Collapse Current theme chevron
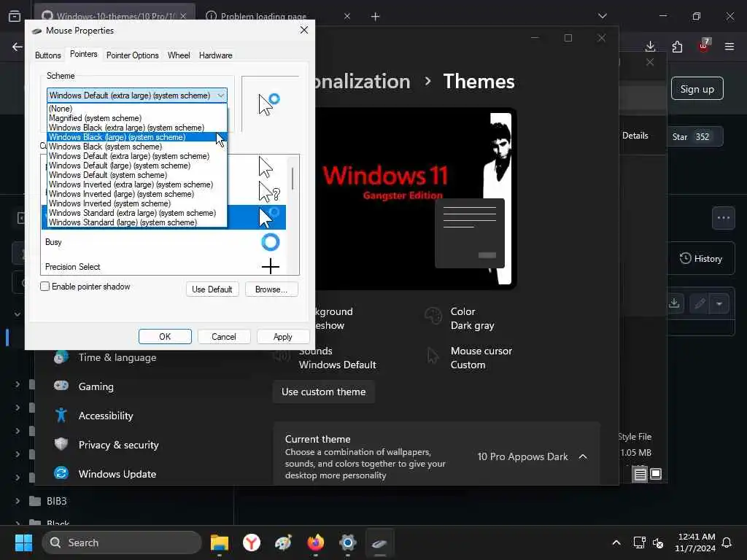 [583, 456]
